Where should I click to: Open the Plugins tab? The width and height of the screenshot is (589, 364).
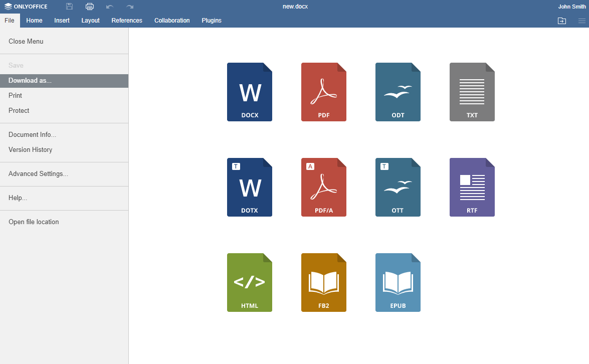pyautogui.click(x=211, y=21)
